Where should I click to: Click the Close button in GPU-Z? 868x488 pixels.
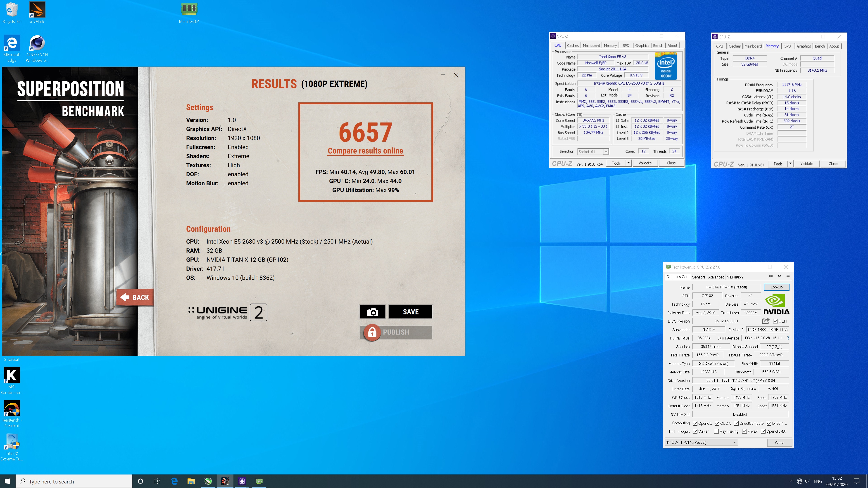click(x=779, y=443)
